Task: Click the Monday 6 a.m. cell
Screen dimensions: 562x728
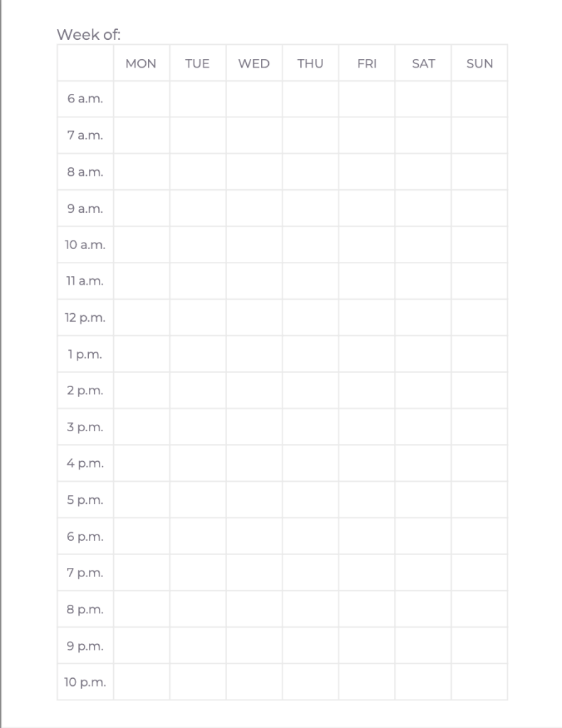Action: tap(141, 99)
